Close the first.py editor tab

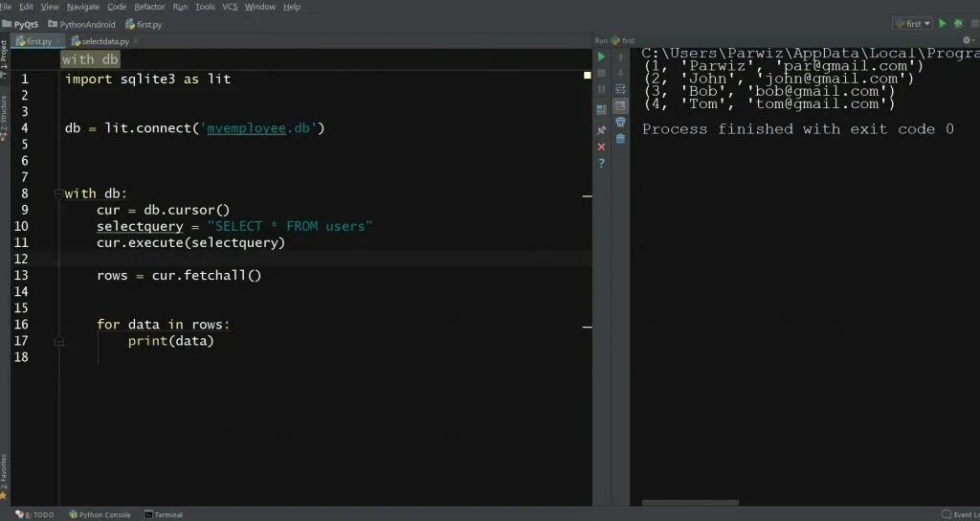[58, 41]
